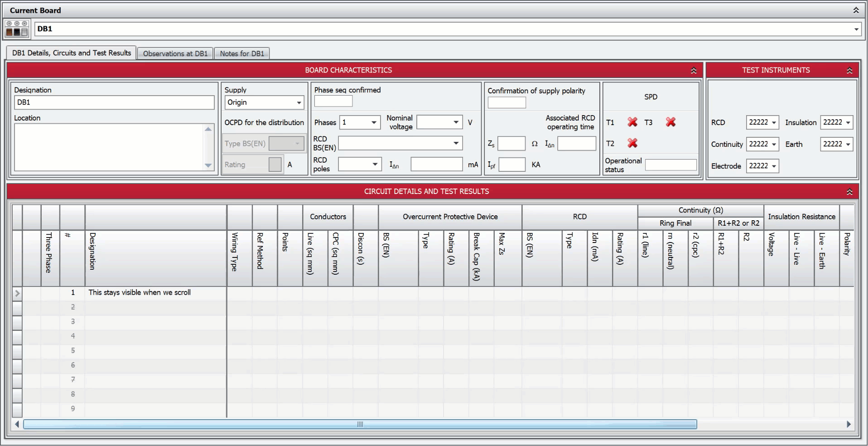Viewport: 868px width, 446px height.
Task: Collapse the Board Characteristics section
Action: point(694,70)
